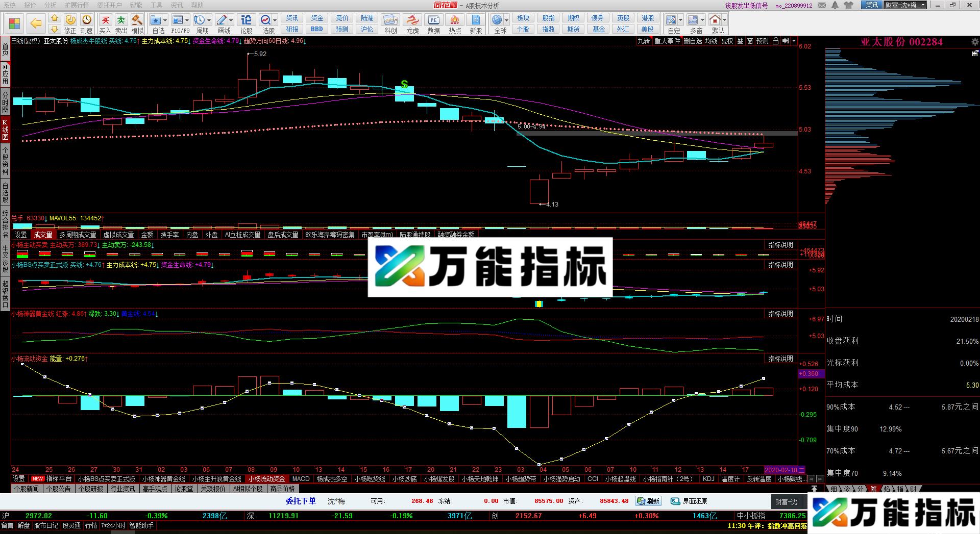Click the 2020-02-18 date marker on the timeline

pyautogui.click(x=781, y=470)
